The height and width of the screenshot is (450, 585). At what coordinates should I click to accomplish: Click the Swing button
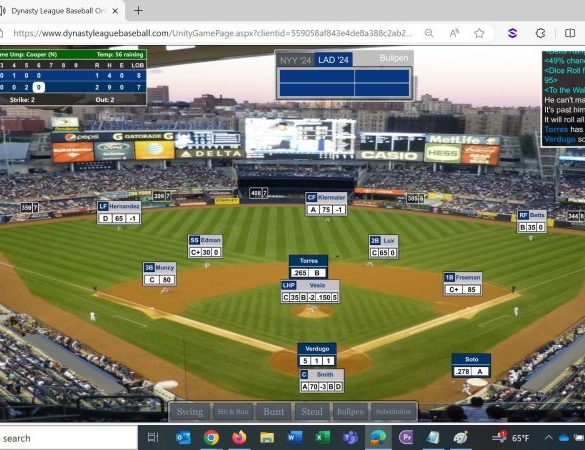[x=190, y=412]
